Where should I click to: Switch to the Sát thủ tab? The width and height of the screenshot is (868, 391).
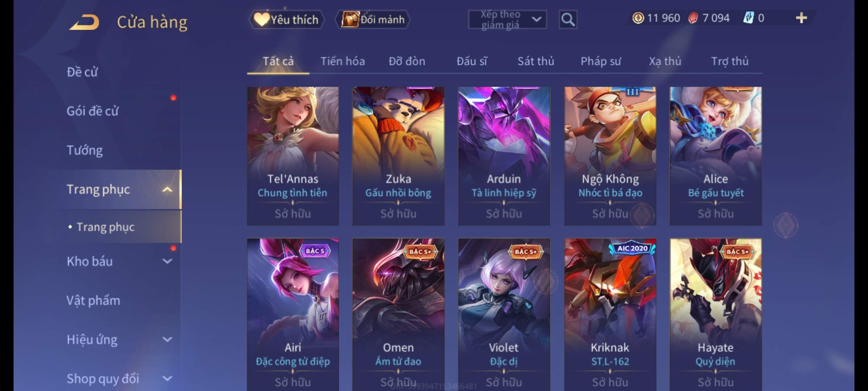(x=536, y=61)
